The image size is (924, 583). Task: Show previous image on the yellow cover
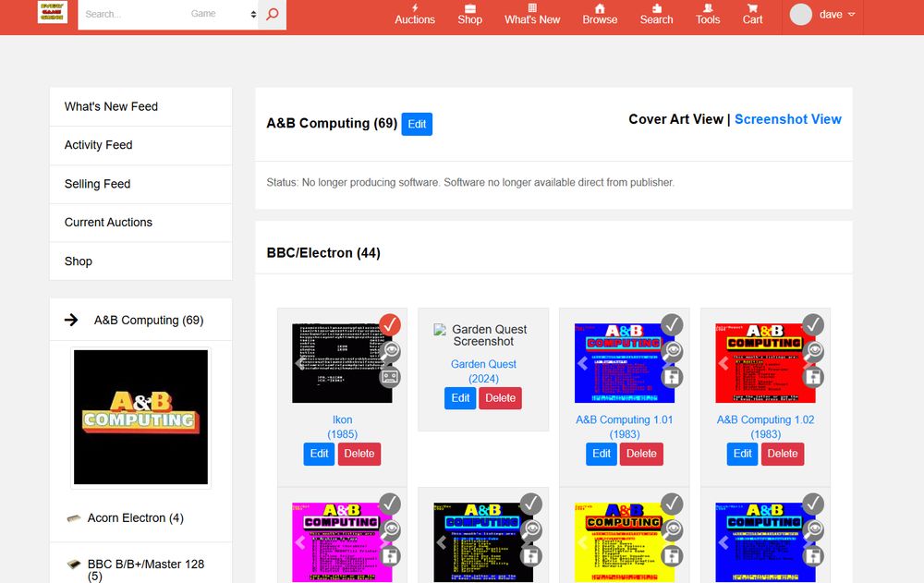pyautogui.click(x=582, y=542)
